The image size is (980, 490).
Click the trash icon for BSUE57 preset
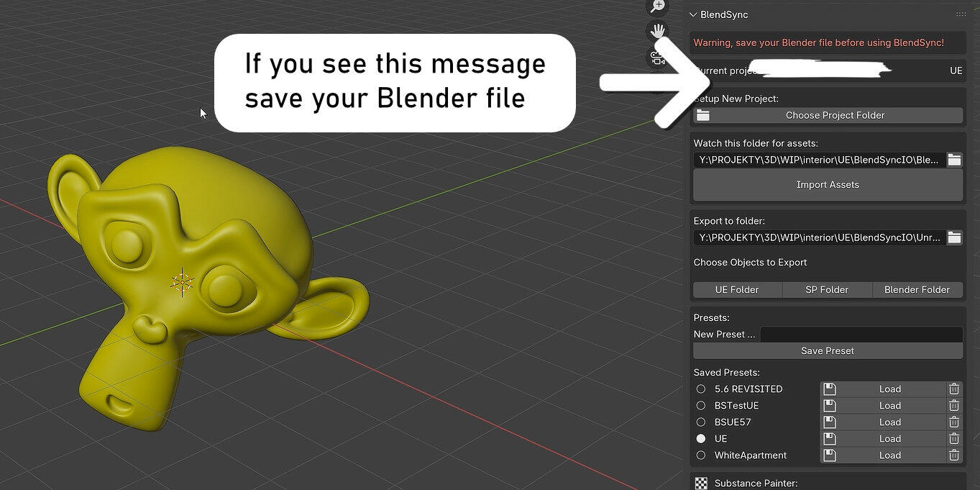point(953,422)
